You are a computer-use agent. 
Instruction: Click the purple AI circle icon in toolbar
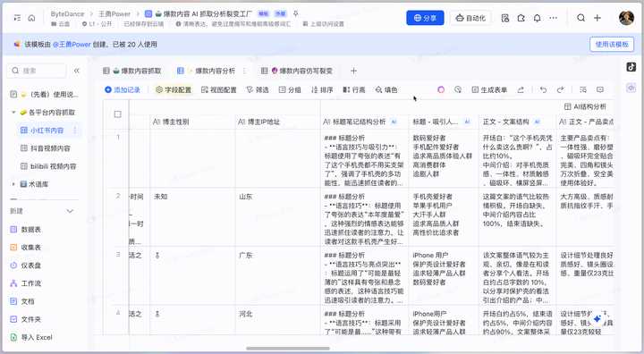click(x=441, y=89)
